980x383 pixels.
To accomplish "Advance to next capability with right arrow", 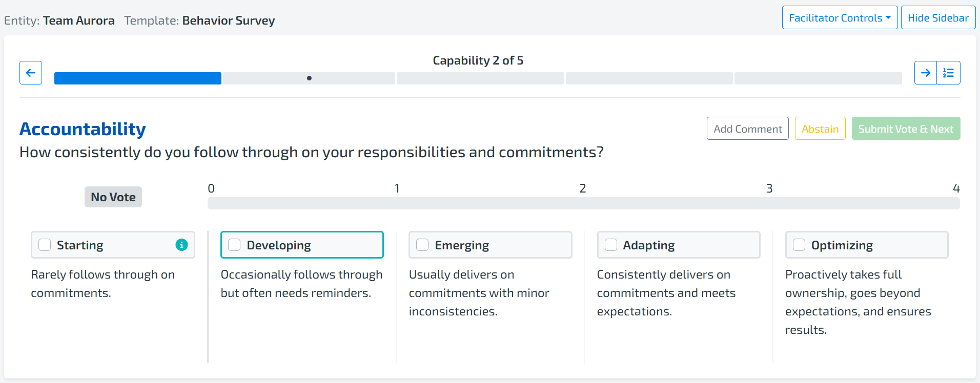I will (x=925, y=73).
